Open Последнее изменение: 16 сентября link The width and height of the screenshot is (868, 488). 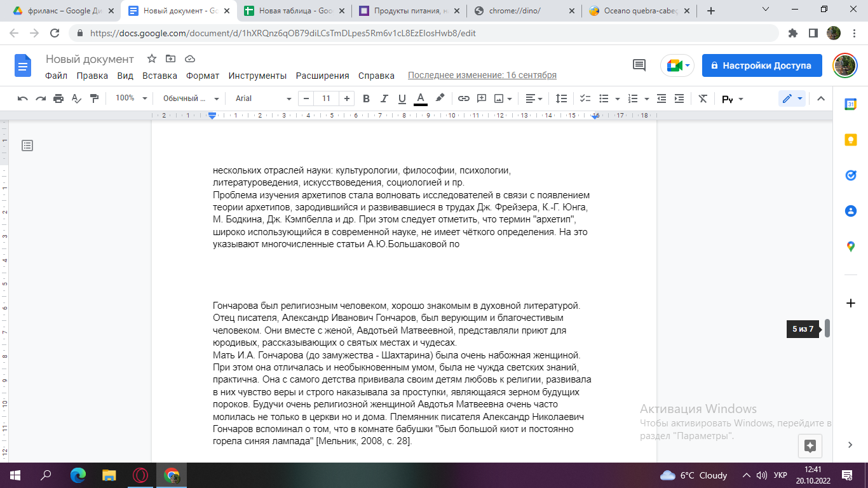482,76
